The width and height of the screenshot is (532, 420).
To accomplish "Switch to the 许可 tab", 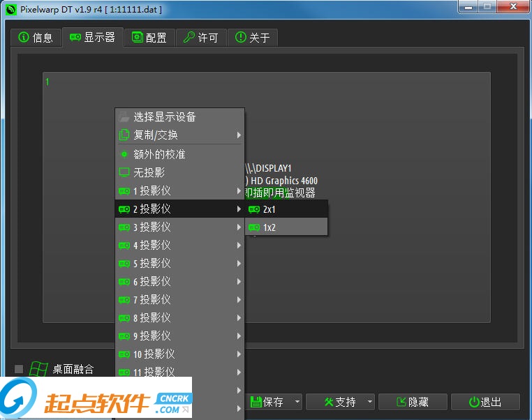I will pyautogui.click(x=201, y=37).
